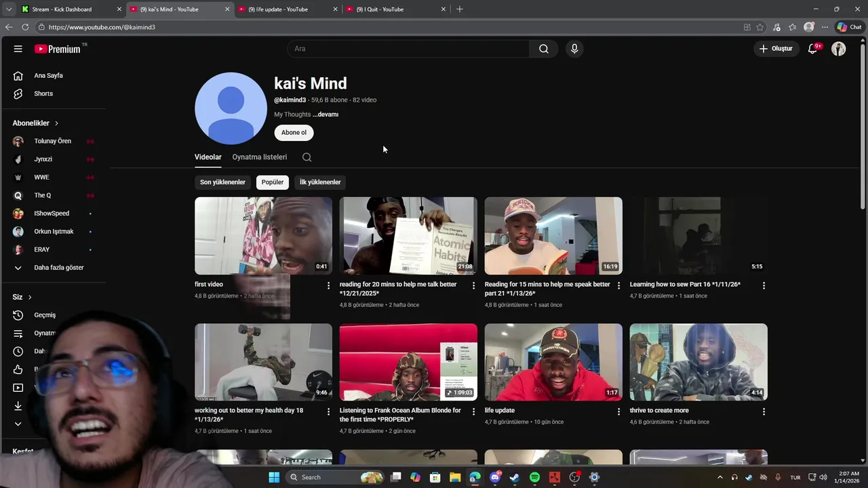The height and width of the screenshot is (488, 868).
Task: Open title Listening to Frank Ocean Album Blonde
Action: 400,415
